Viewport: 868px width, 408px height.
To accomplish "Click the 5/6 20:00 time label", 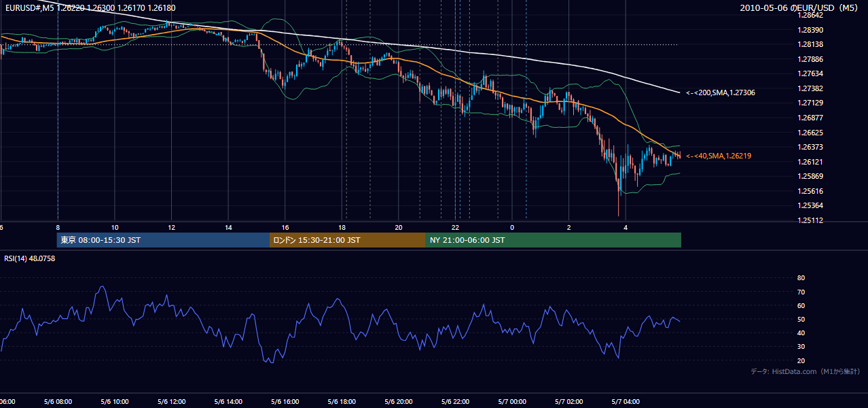I will pos(399,401).
